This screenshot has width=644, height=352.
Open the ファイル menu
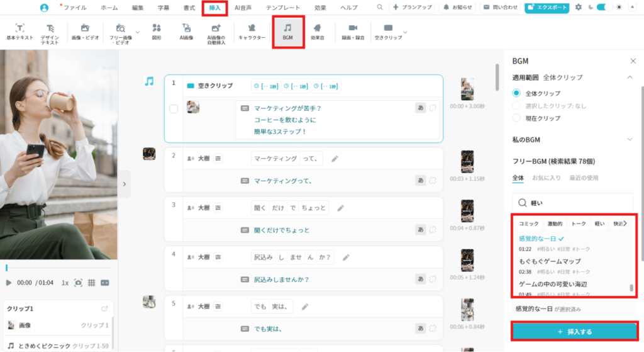coord(74,8)
